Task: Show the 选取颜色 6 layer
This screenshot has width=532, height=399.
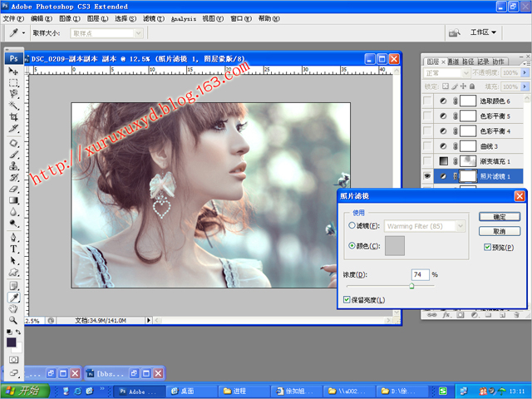Action: (427, 101)
